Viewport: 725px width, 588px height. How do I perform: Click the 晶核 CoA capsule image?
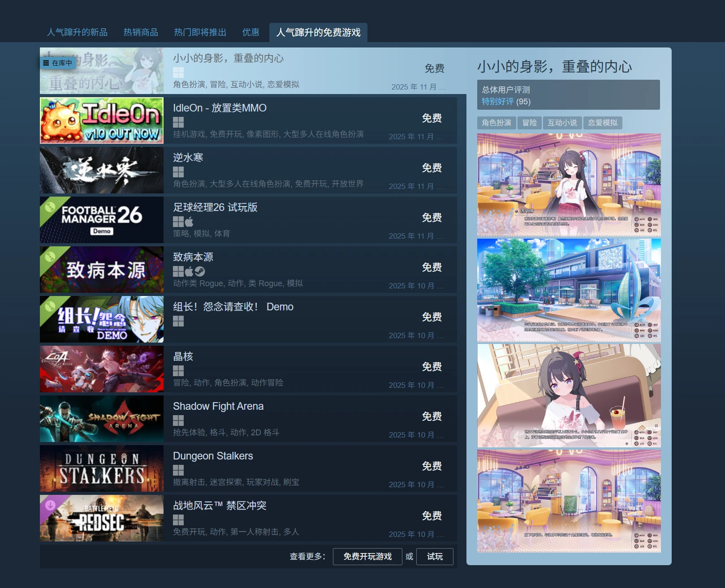point(102,369)
